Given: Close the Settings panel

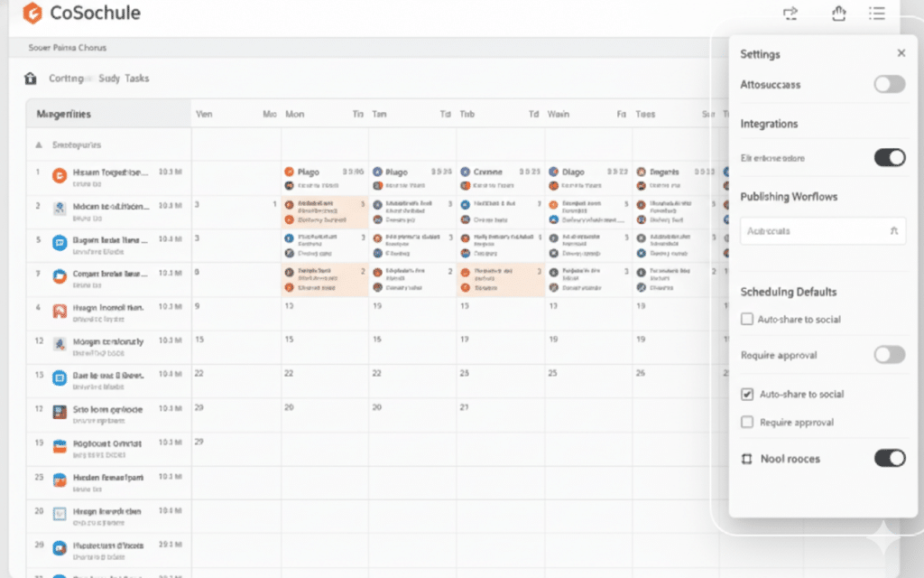Looking at the screenshot, I should [x=900, y=52].
